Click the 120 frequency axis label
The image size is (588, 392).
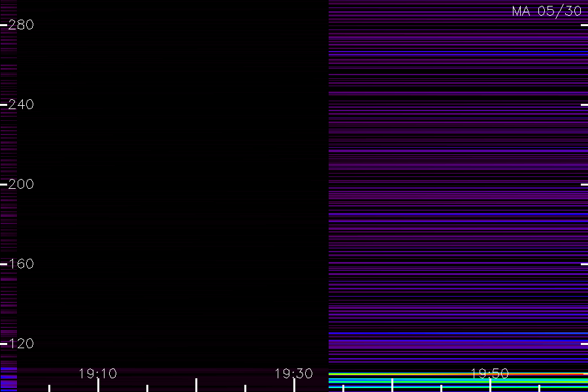click(x=21, y=344)
